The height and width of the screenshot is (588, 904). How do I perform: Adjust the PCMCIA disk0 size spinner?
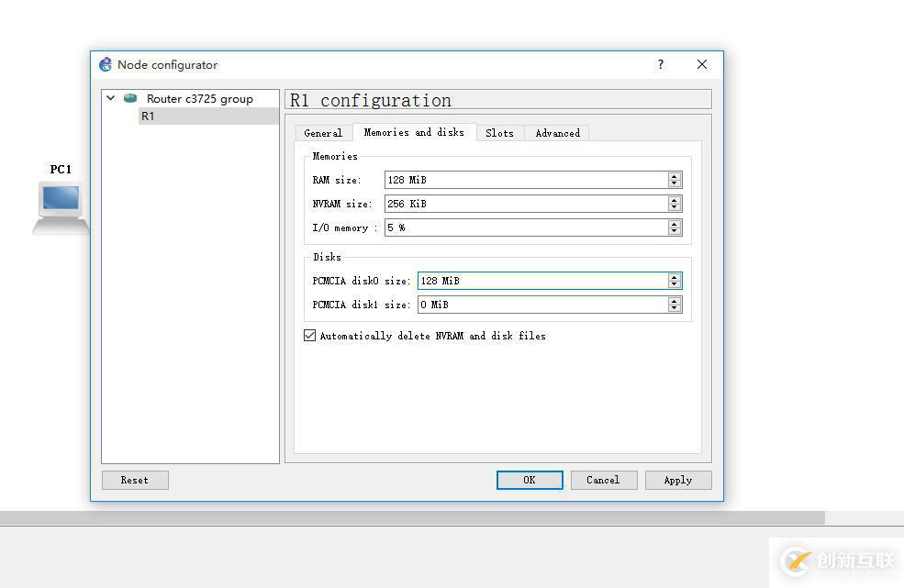click(675, 281)
